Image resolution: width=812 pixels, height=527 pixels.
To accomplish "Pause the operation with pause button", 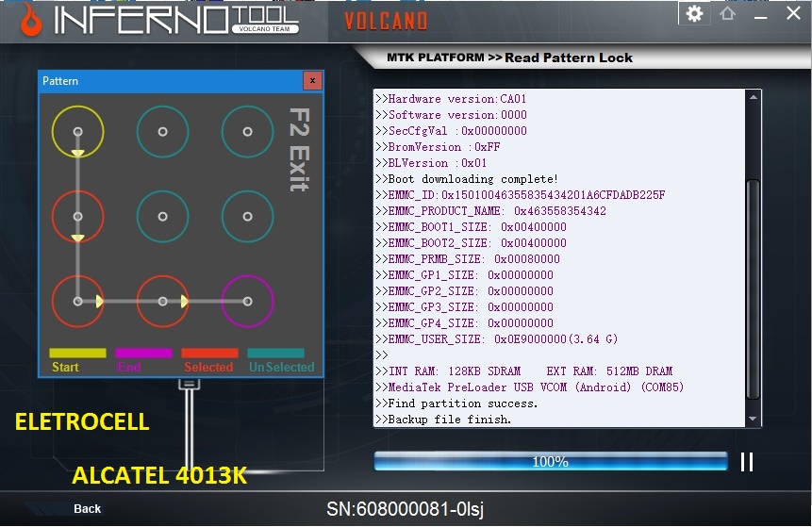I will click(x=747, y=462).
